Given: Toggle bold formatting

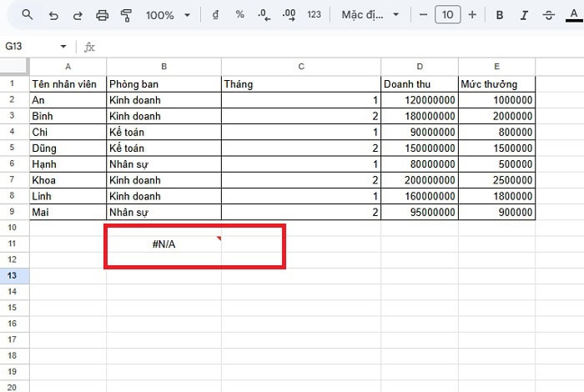Looking at the screenshot, I should tap(500, 15).
